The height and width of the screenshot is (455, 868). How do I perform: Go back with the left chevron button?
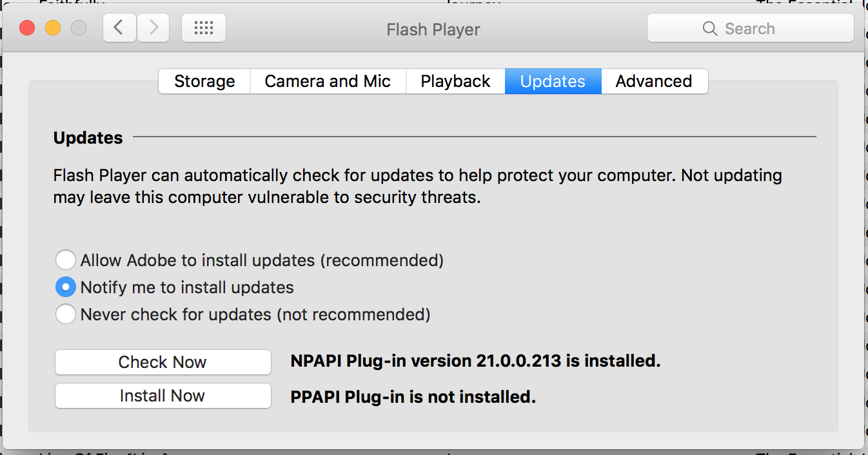119,28
